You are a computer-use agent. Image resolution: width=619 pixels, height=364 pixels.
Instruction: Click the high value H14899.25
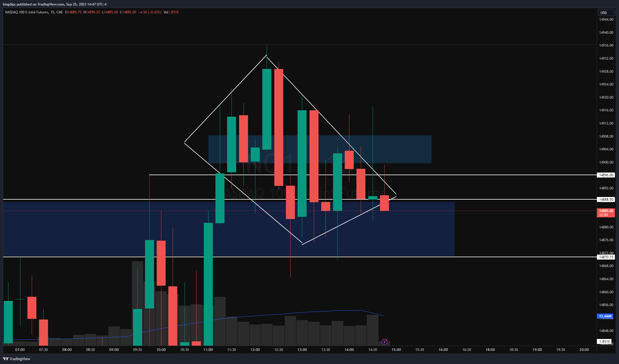(92, 12)
